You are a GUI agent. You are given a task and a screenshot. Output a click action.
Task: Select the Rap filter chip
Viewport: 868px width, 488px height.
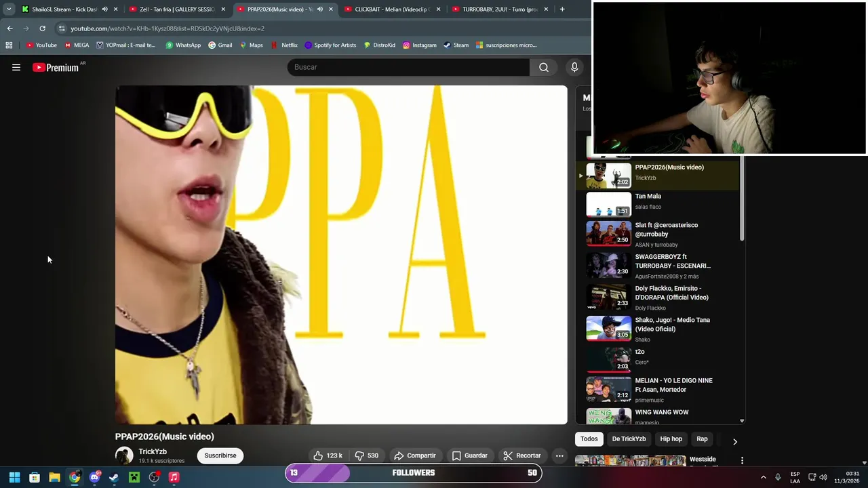pyautogui.click(x=702, y=439)
